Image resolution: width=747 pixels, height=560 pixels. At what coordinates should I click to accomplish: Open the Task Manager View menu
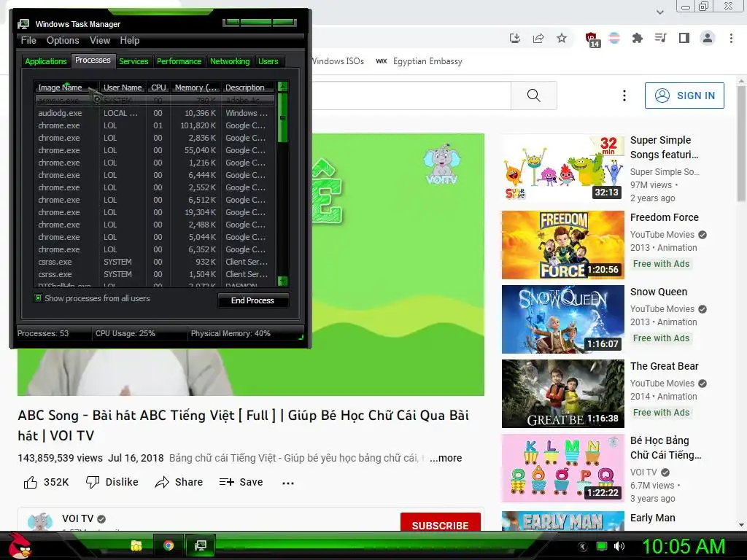pyautogui.click(x=100, y=41)
